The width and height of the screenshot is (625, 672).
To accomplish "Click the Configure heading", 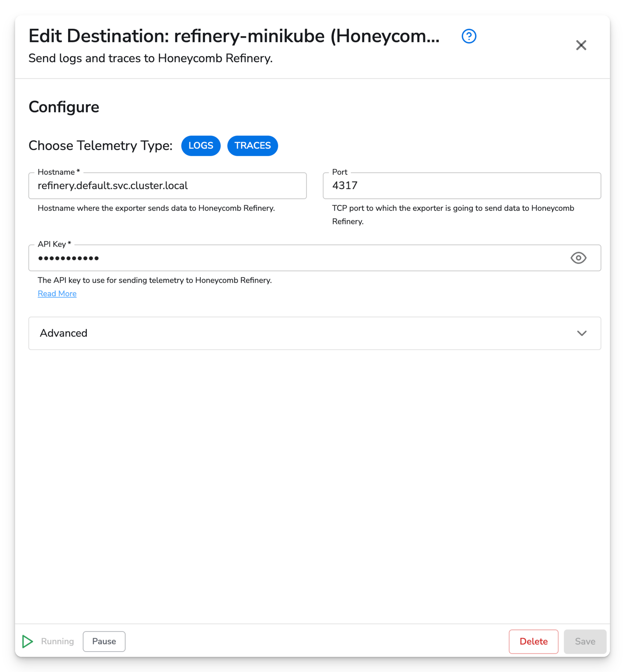I will click(x=64, y=107).
